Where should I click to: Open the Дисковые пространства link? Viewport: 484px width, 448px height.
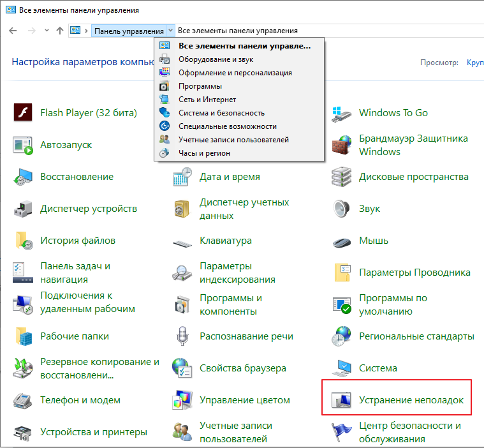click(413, 177)
